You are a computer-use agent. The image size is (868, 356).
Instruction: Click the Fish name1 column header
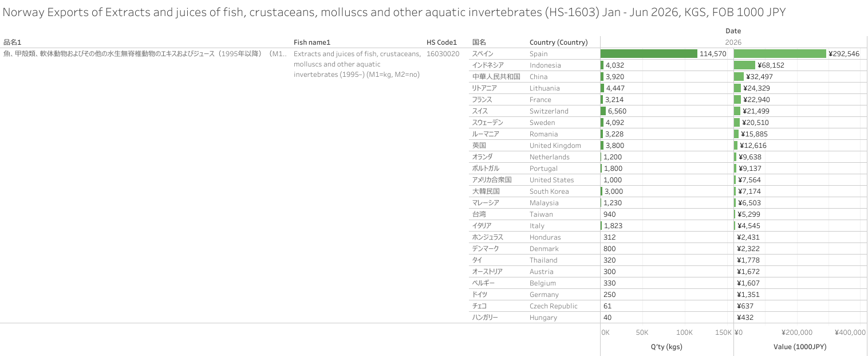(312, 42)
